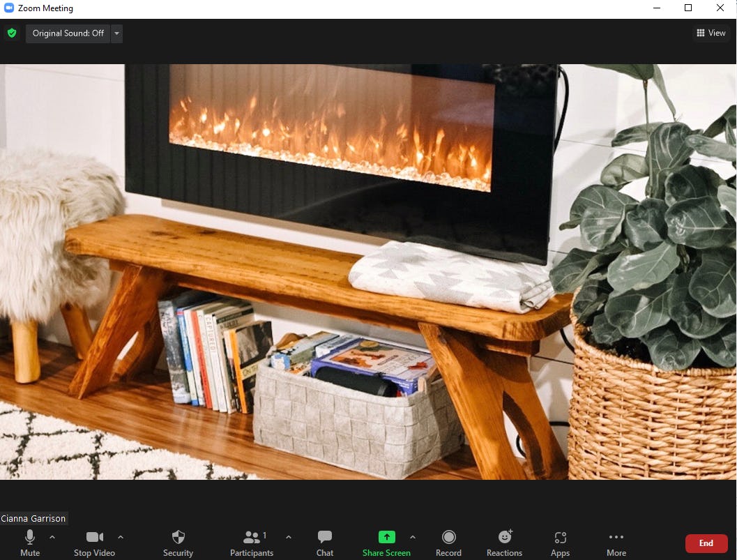The width and height of the screenshot is (737, 560).
Task: Expand Participants list options chevron
Action: click(289, 538)
